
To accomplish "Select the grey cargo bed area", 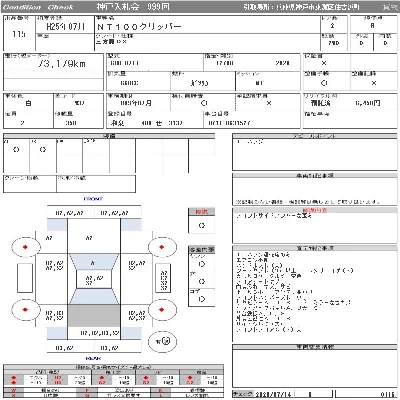I will point(94,315).
